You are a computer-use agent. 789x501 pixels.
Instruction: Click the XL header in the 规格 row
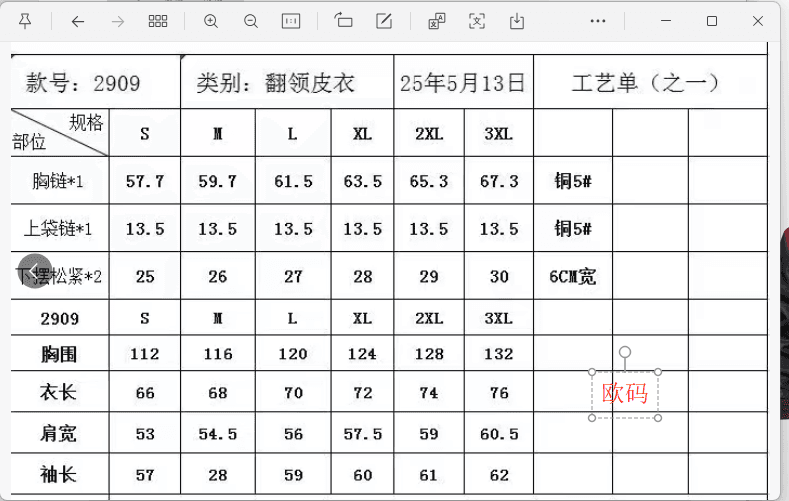pyautogui.click(x=362, y=134)
